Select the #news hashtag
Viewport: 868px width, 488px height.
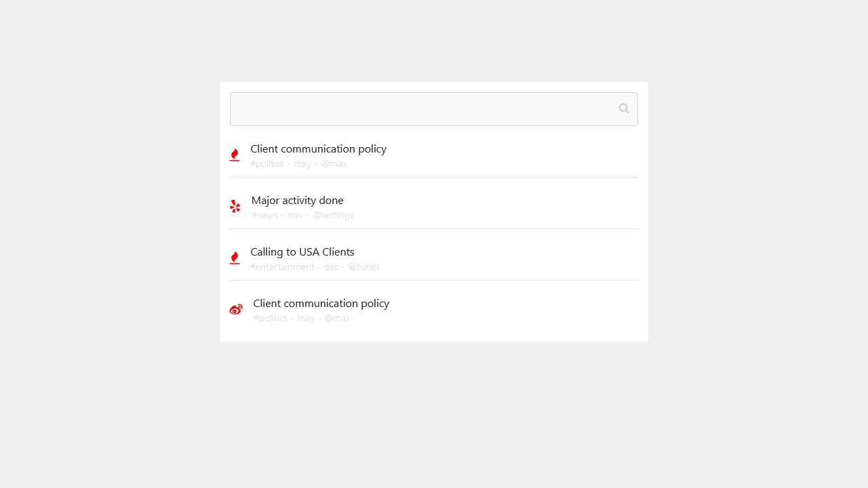[264, 215]
